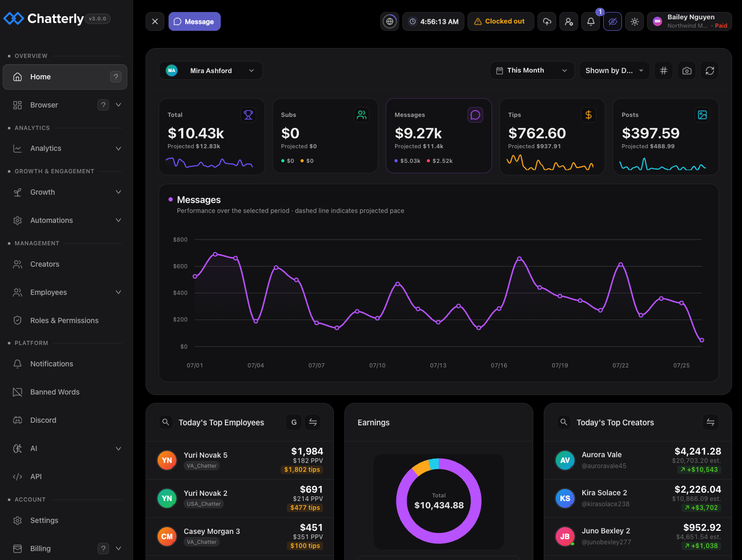
Task: Open Yuri Novak 2 employee row
Action: tap(240, 498)
